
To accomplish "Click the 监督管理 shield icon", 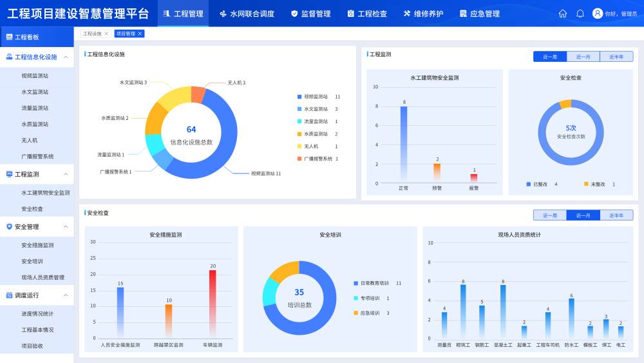I will (294, 14).
